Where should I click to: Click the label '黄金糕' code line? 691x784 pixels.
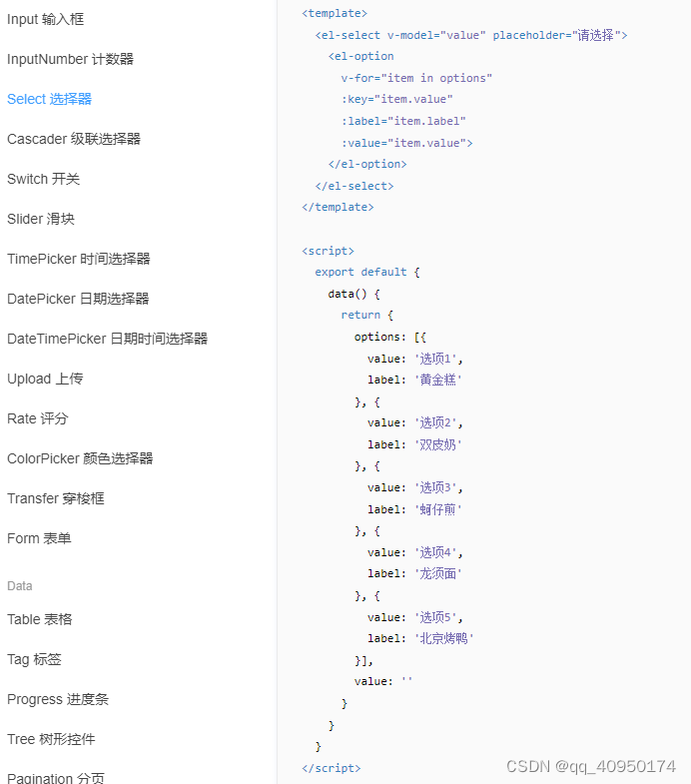coord(414,380)
